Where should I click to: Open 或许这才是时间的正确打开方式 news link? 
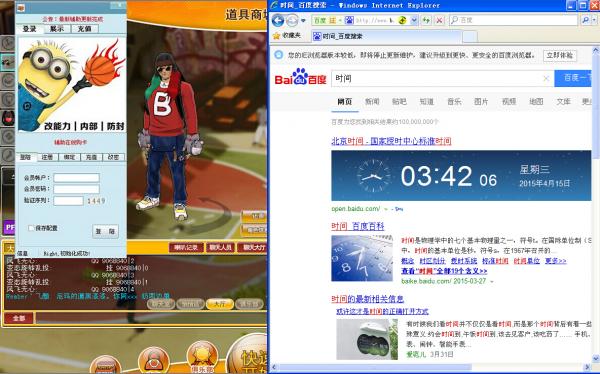click(382, 311)
